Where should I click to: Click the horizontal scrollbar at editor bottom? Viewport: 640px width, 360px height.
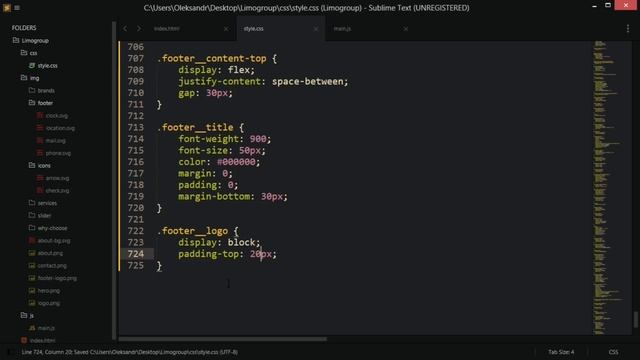(x=222, y=339)
